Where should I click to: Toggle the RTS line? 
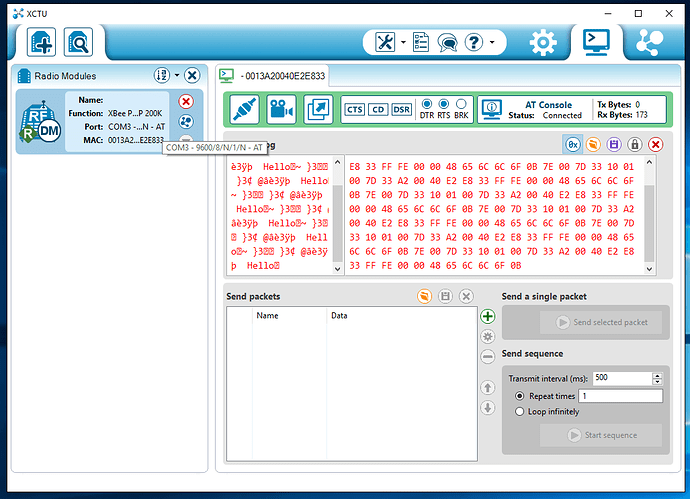444,104
